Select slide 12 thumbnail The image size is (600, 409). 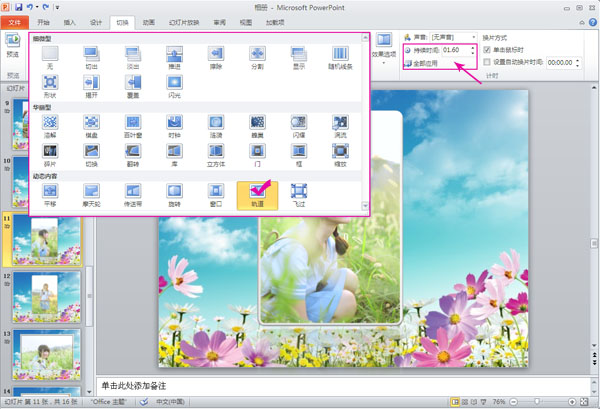pos(47,297)
